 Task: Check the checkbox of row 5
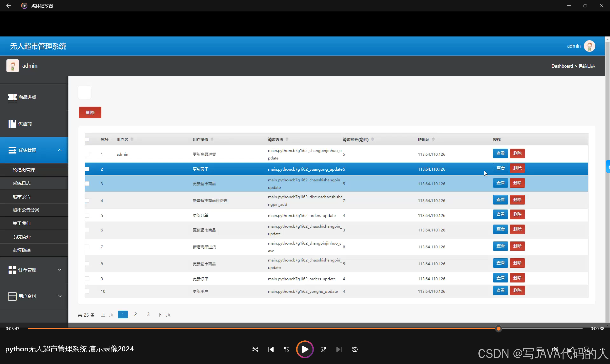[x=87, y=215]
